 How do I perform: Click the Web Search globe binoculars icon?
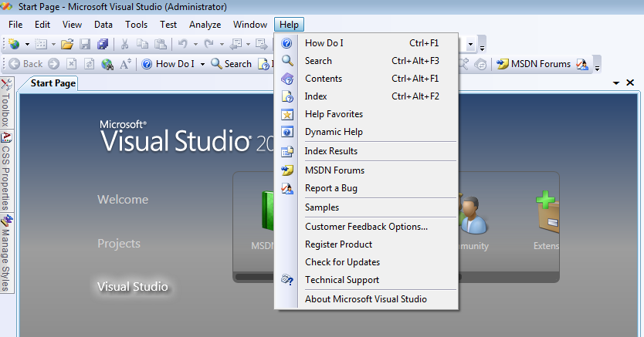click(x=107, y=64)
